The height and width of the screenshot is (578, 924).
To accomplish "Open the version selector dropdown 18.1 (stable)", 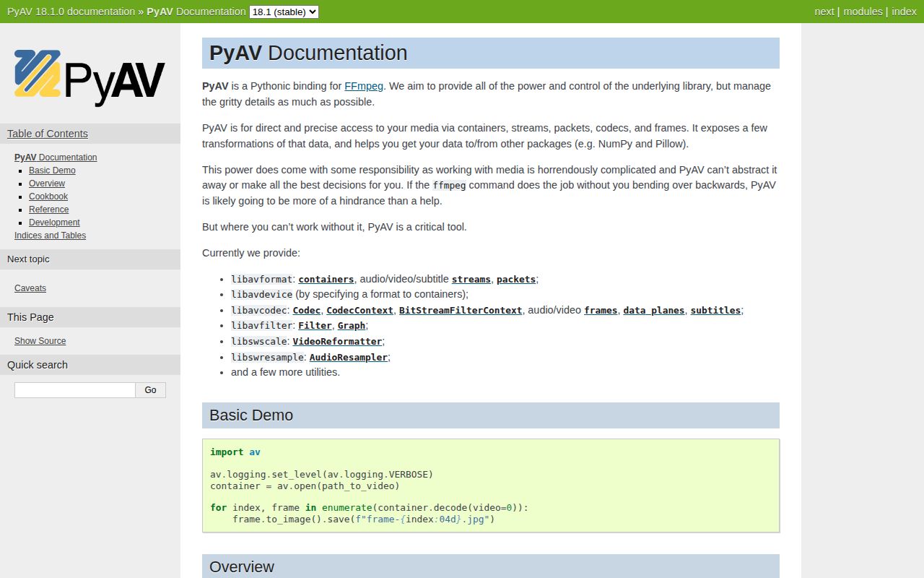I will coord(284,12).
